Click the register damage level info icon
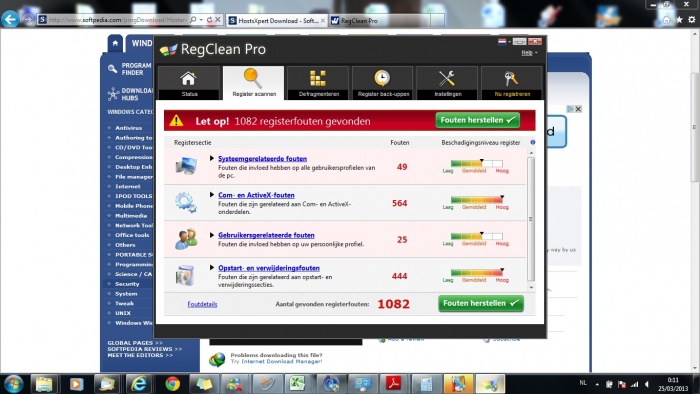The image size is (700, 394). tap(533, 142)
